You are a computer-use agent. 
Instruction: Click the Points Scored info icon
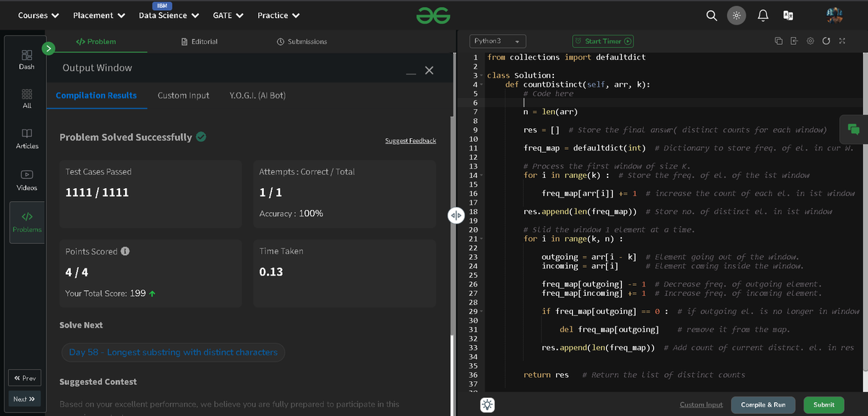125,251
